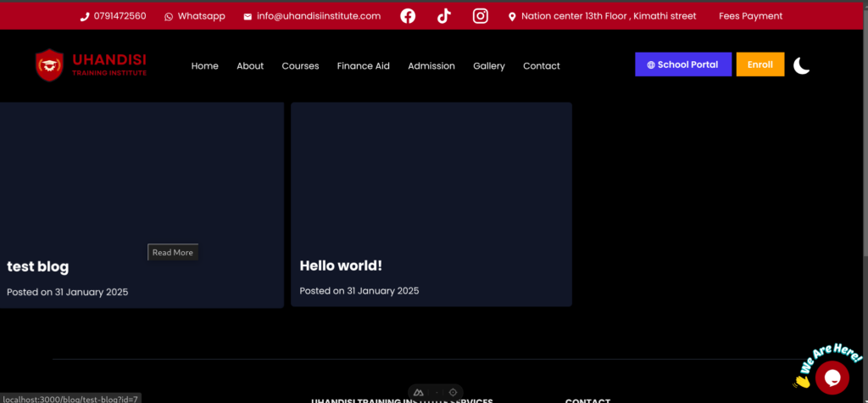Open the Whatsapp contact link
868x403 pixels.
195,16
